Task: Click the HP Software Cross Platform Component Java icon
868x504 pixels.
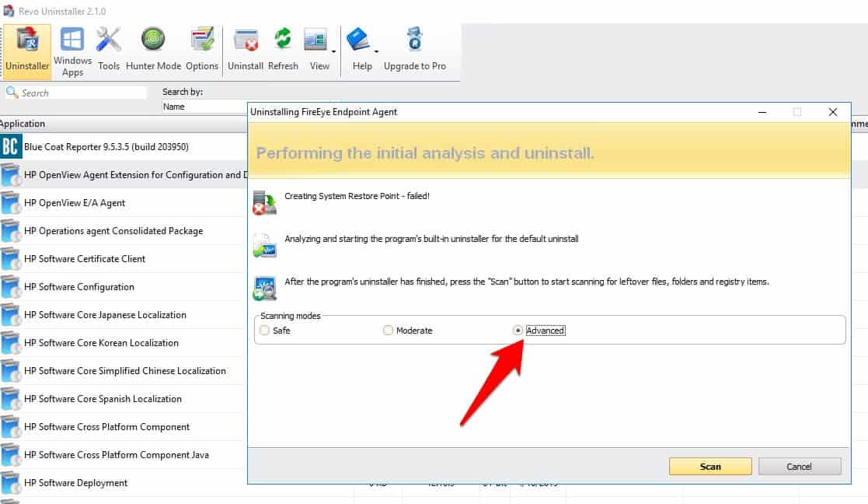Action: pos(11,455)
